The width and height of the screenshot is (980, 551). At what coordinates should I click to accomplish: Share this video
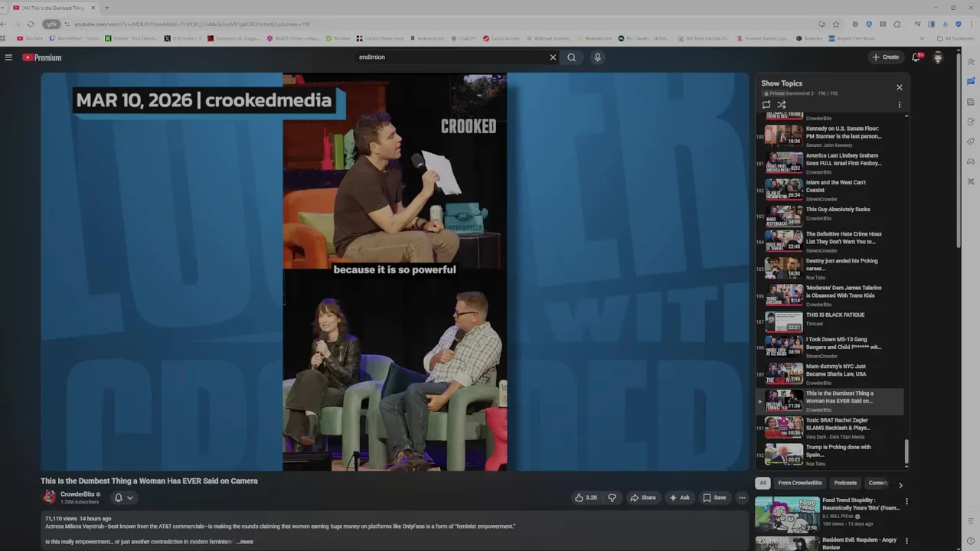coord(643,497)
